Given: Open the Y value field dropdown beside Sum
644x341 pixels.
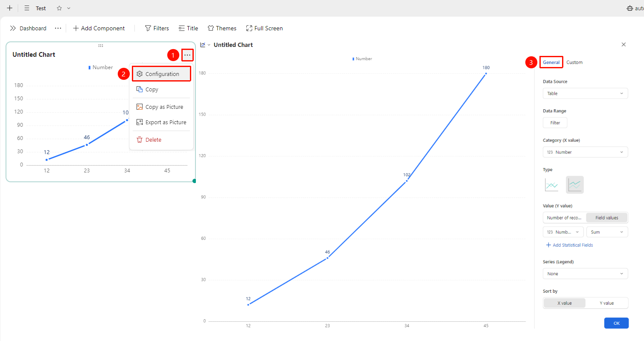Looking at the screenshot, I should [563, 232].
